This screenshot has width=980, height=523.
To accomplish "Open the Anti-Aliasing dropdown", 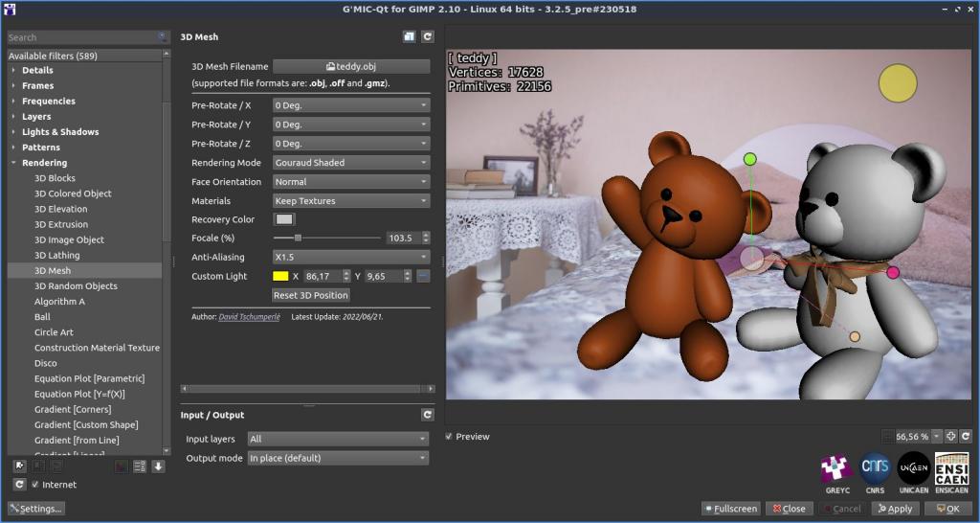I will pyautogui.click(x=350, y=257).
